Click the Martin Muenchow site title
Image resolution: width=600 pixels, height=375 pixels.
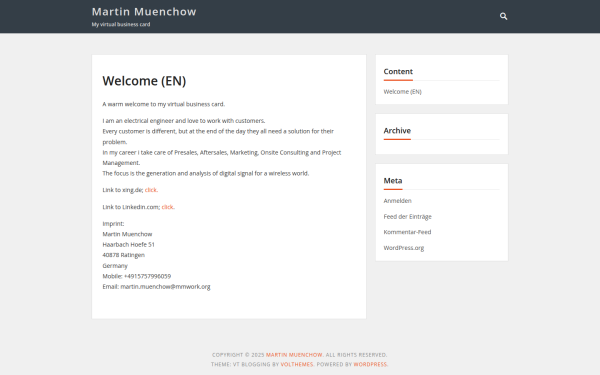click(144, 11)
